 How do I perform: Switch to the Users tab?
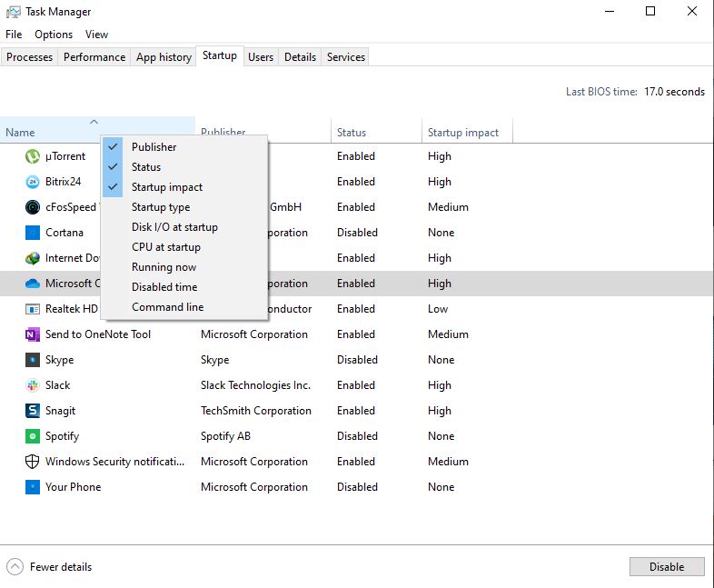coord(261,57)
